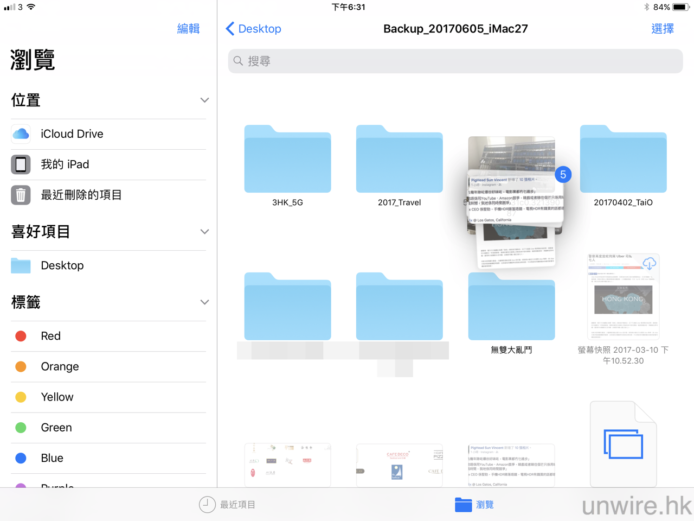Open the 2017_Travel folder
694x521 pixels.
click(x=399, y=160)
